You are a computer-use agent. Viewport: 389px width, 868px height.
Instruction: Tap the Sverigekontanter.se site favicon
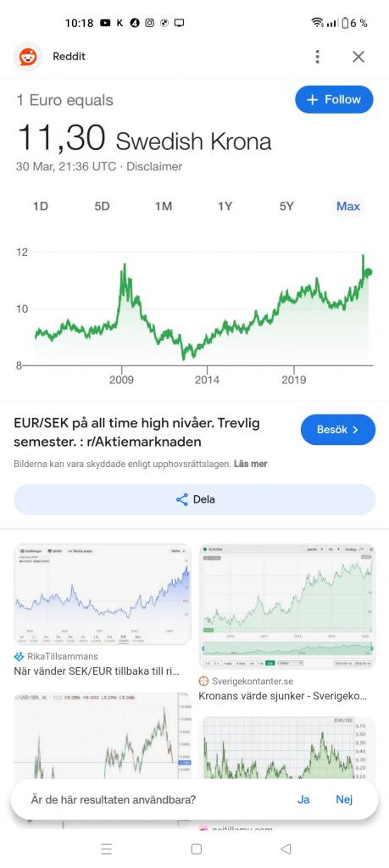[x=203, y=682]
